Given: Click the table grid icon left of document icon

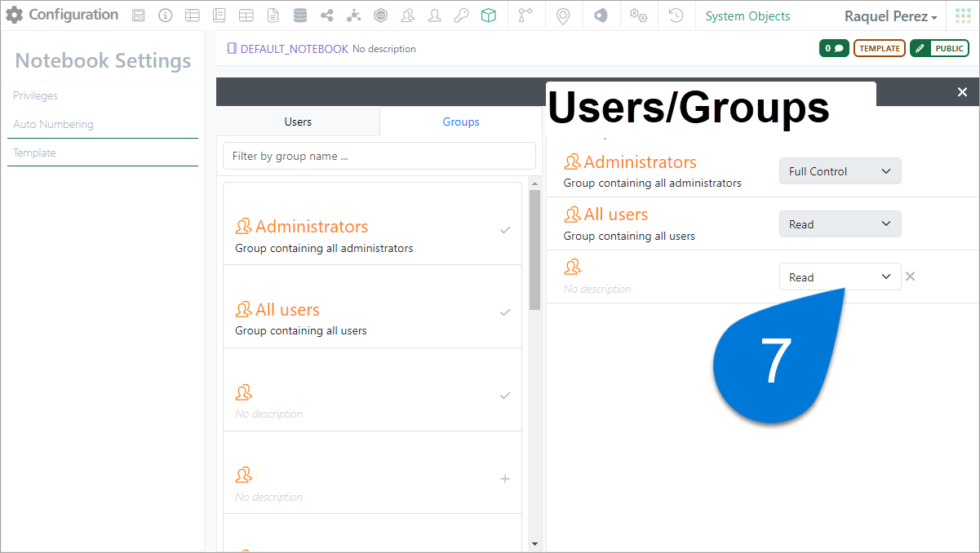Looking at the screenshot, I should tap(246, 15).
